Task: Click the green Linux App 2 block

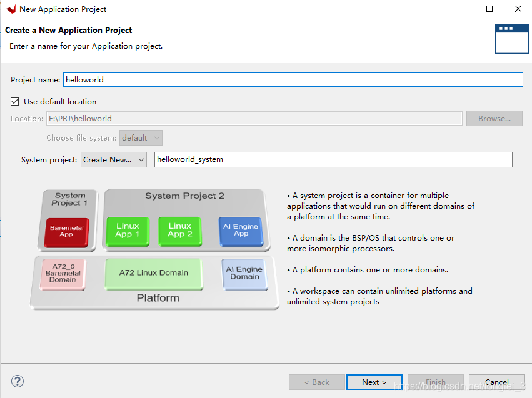Action: 180,231
